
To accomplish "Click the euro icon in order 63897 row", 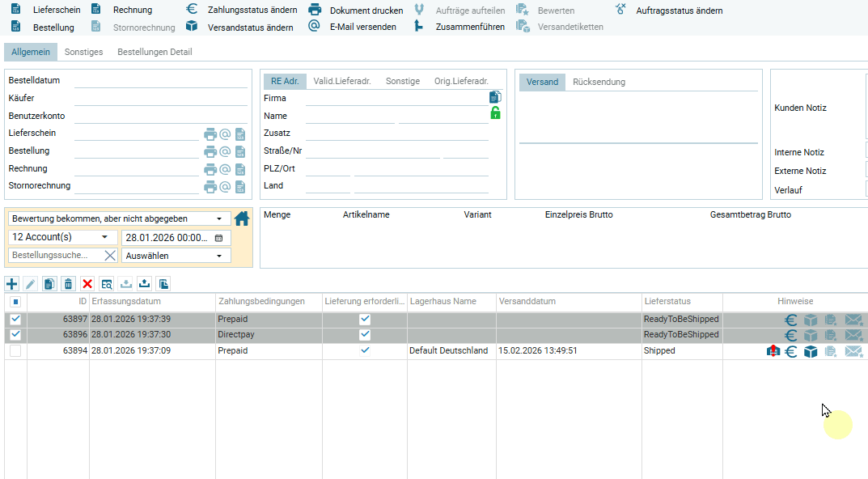I will (x=791, y=320).
